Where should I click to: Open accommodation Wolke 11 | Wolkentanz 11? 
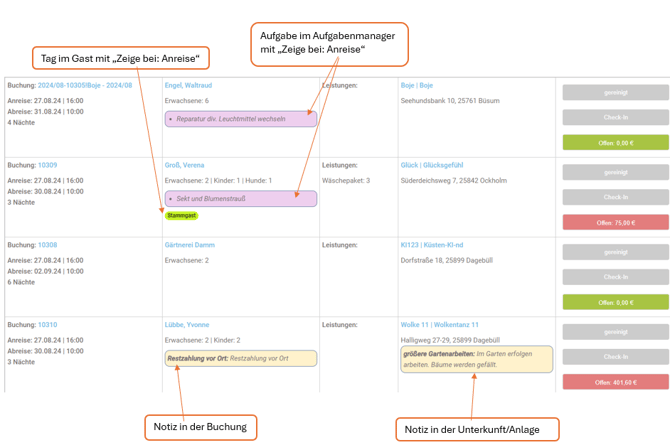pos(440,325)
